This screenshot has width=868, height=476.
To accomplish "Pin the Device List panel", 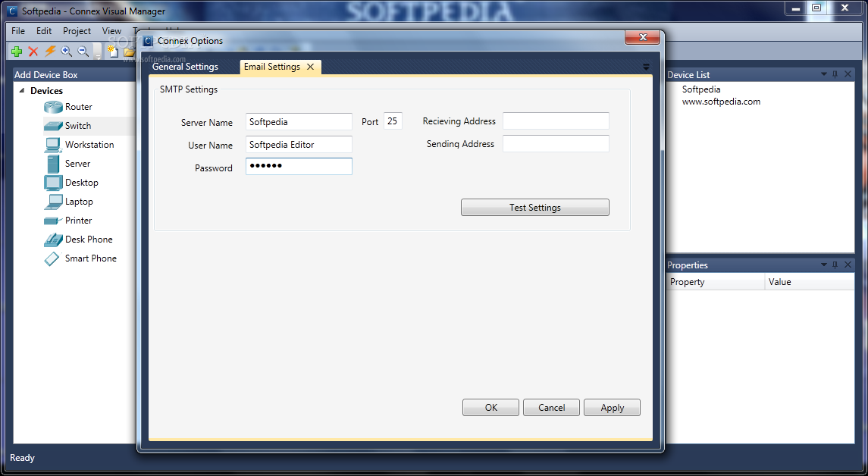I will click(x=835, y=74).
